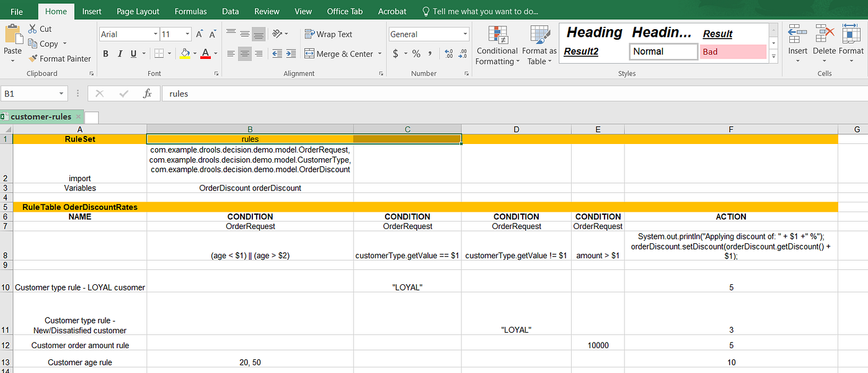Click the Delete cells icon
The height and width of the screenshot is (373, 868).
pyautogui.click(x=825, y=45)
